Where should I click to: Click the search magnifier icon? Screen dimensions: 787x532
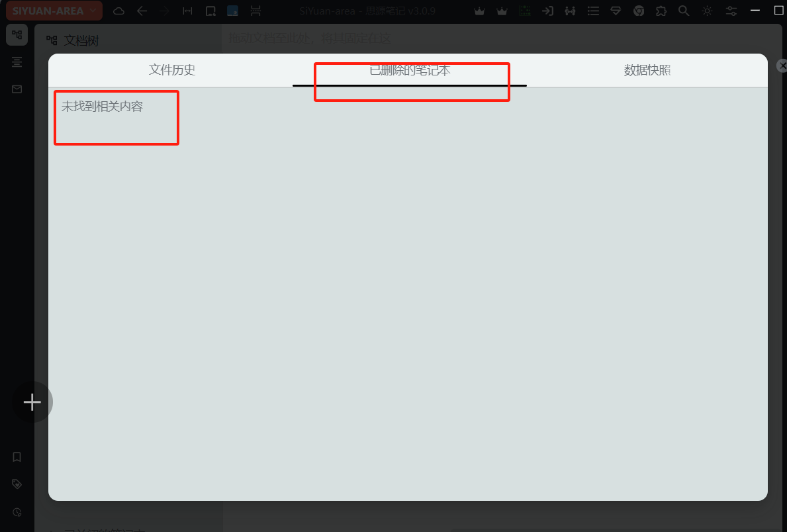(684, 11)
